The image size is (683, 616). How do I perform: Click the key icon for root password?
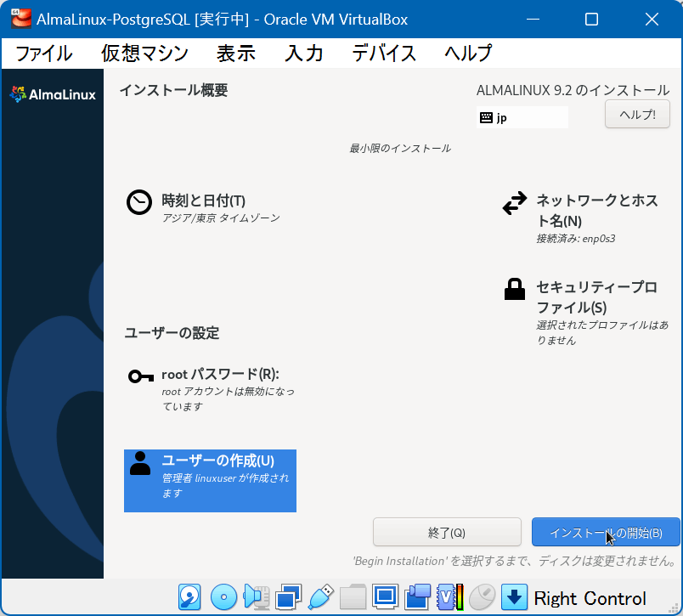pyautogui.click(x=141, y=376)
